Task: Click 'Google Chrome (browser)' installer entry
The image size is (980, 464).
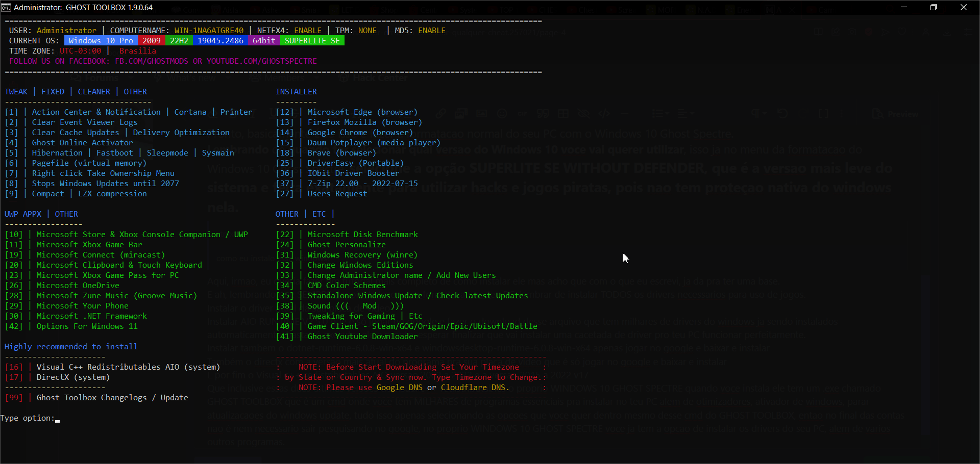Action: click(360, 133)
